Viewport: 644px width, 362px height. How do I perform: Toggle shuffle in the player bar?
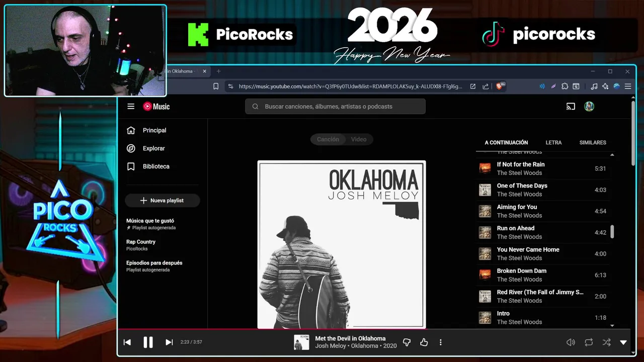607,342
